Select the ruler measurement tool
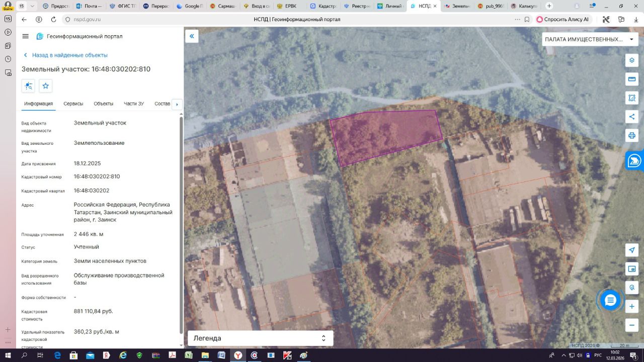 tap(632, 79)
